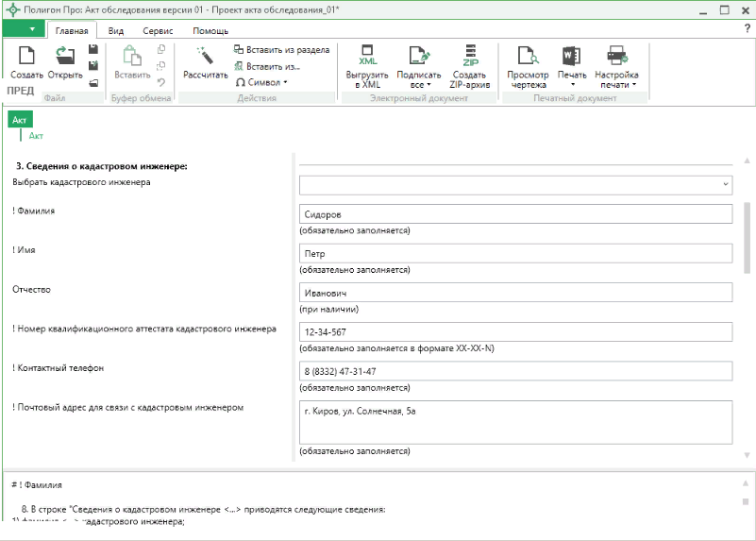
Task: Switch to the Вид ribbon tab
Action: 116,30
